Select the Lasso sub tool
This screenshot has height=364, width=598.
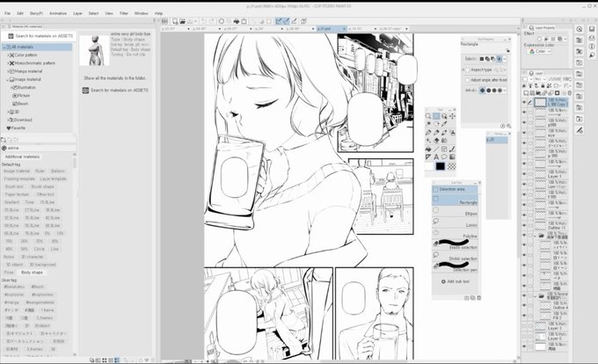tap(455, 223)
